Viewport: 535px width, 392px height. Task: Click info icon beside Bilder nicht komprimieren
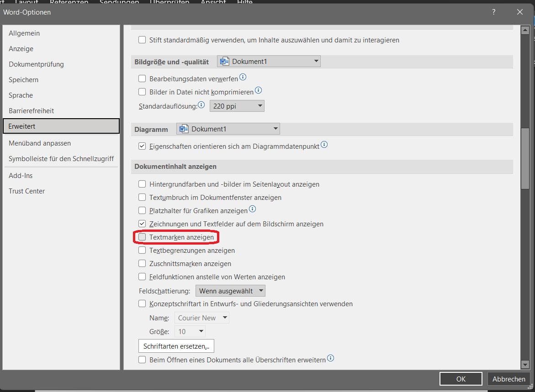pyautogui.click(x=258, y=90)
